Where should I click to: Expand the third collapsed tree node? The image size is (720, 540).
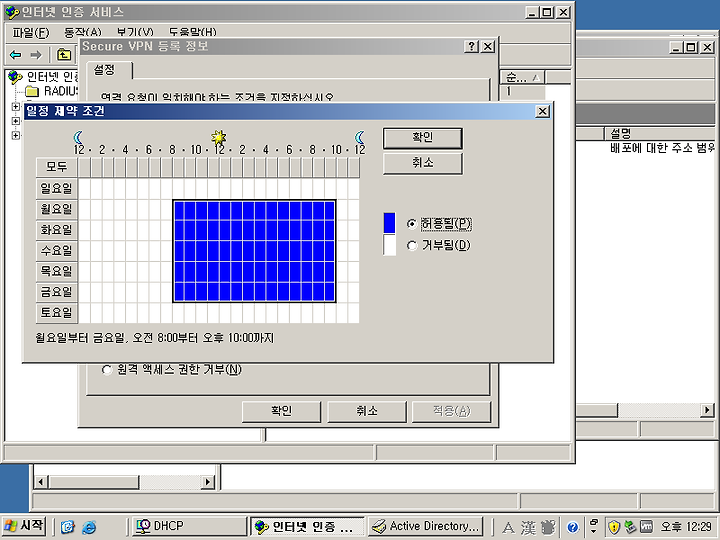(x=16, y=135)
